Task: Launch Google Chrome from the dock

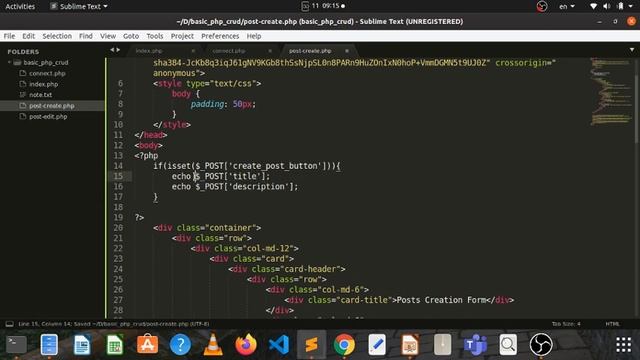Action: tap(344, 345)
